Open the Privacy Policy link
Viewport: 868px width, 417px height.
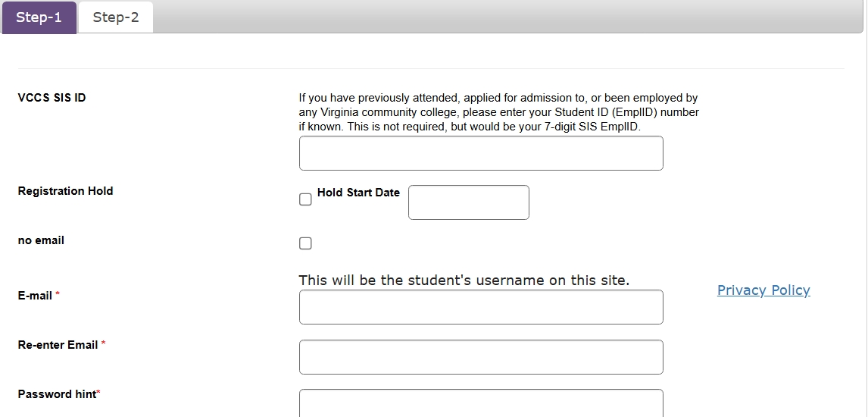[x=763, y=290]
